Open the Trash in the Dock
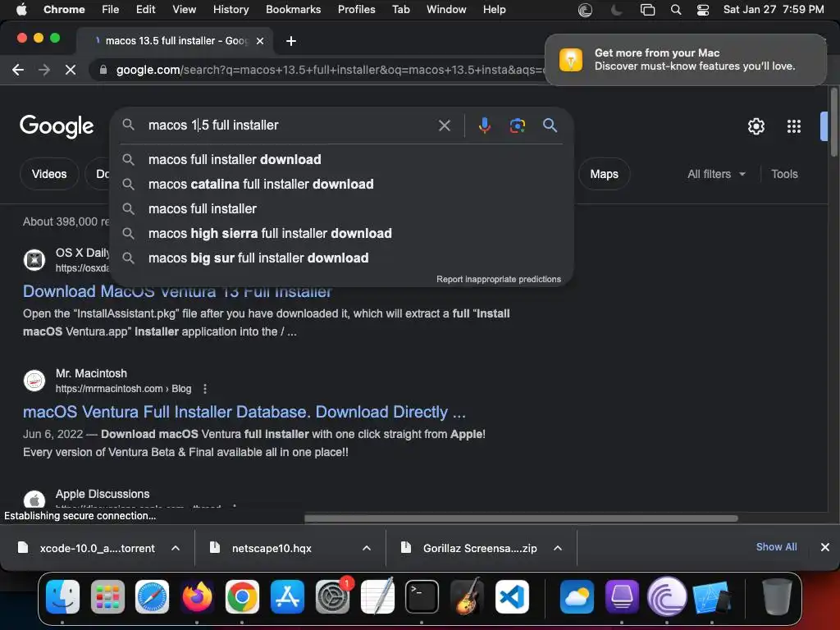The width and height of the screenshot is (840, 630). [x=776, y=596]
